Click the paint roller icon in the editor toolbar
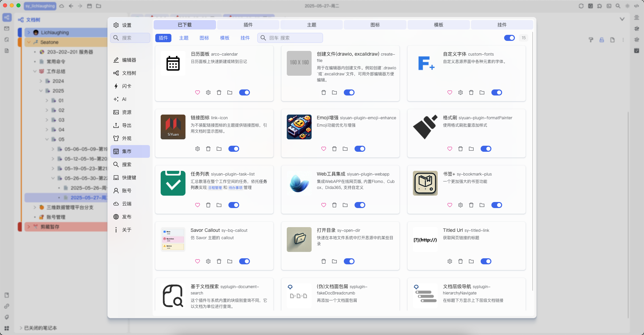 [x=591, y=40]
